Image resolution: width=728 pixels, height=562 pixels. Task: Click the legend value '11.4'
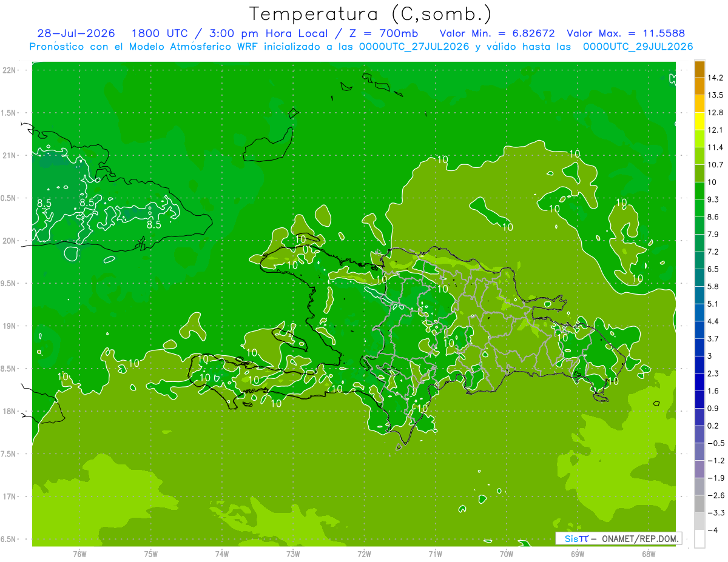[715, 147]
